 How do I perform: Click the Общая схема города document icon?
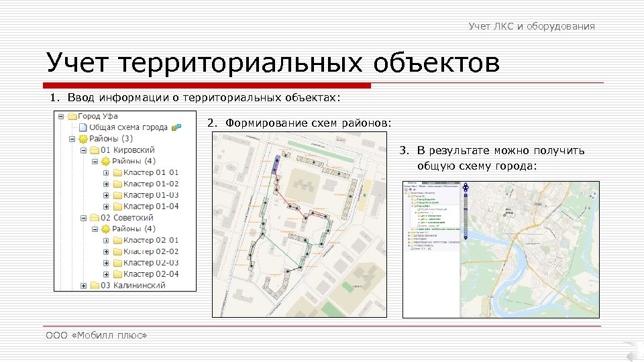pos(83,127)
